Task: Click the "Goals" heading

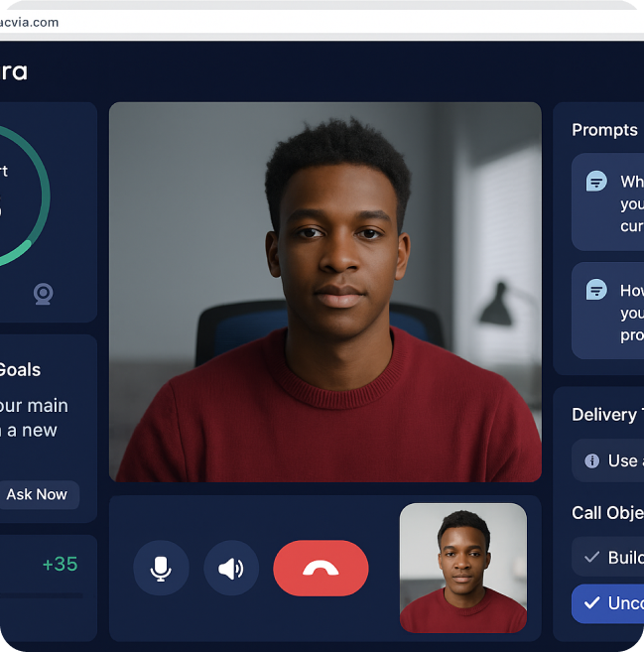Action: (x=20, y=369)
